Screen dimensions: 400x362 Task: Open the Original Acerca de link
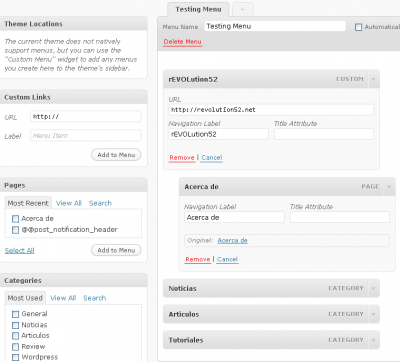point(232,241)
